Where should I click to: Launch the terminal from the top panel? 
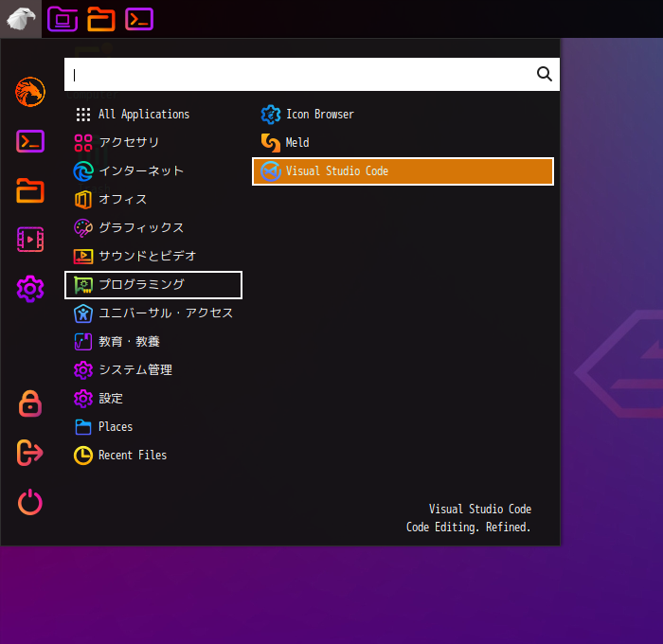click(x=139, y=19)
